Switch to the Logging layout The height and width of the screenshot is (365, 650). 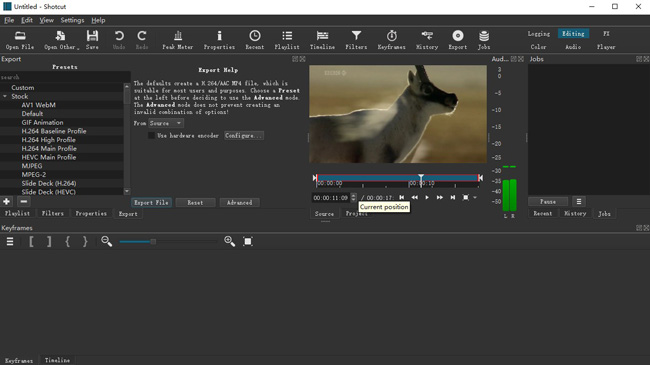539,34
